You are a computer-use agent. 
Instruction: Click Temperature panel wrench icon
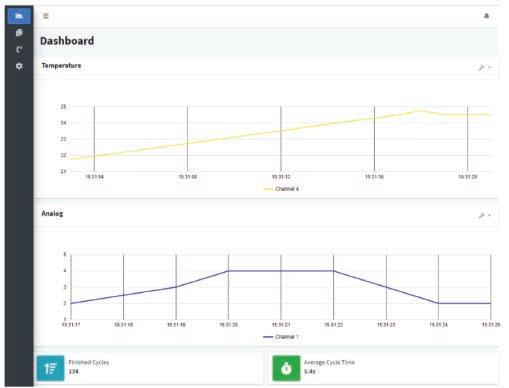[x=481, y=67]
